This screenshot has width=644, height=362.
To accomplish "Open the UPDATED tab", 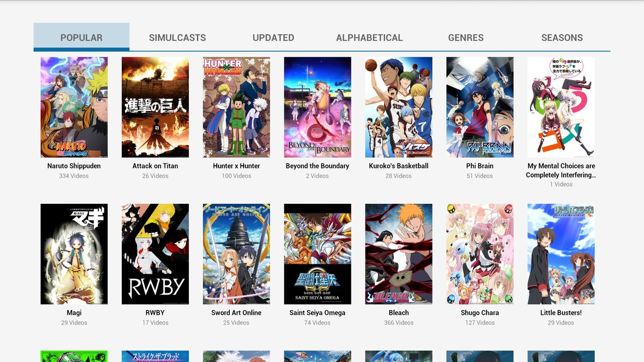I will [x=273, y=37].
